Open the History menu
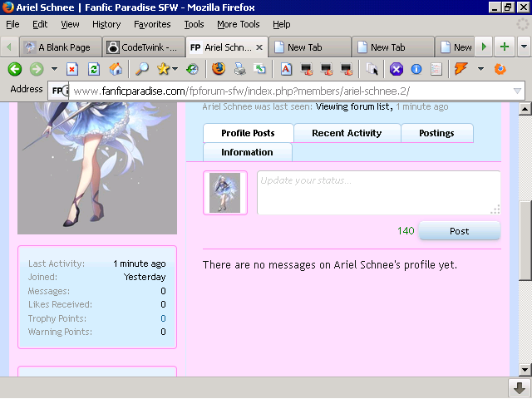The width and height of the screenshot is (532, 399). (106, 24)
